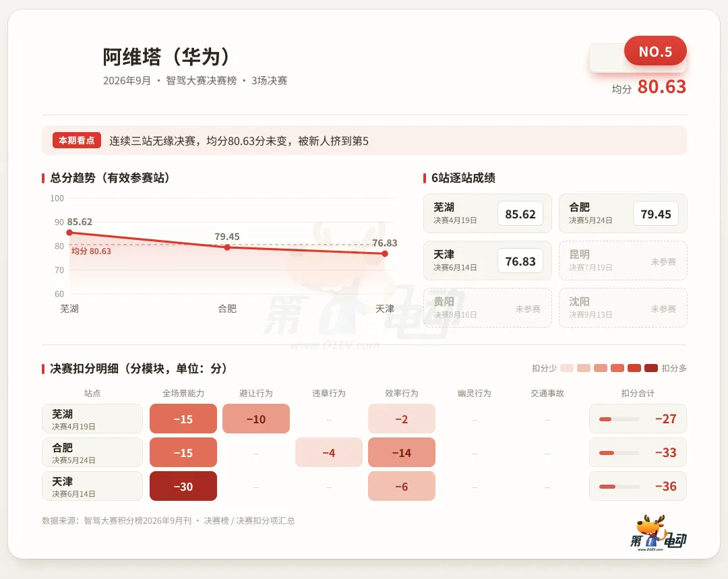
Task: Click the 天津 data point on the chart
Action: (x=385, y=254)
